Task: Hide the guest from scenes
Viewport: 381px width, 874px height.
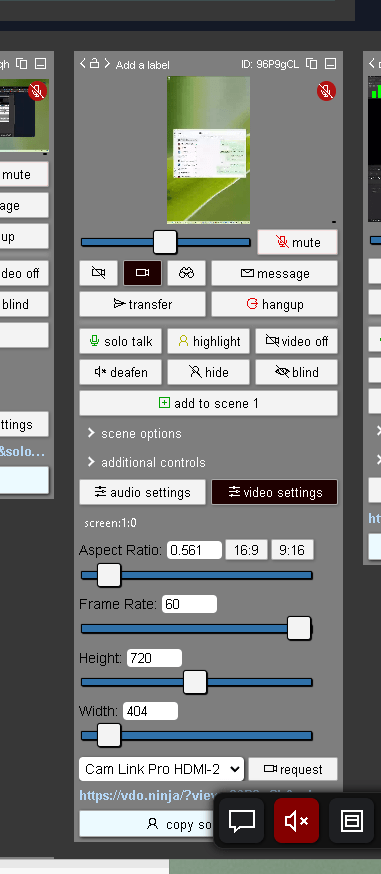Action: click(x=208, y=372)
